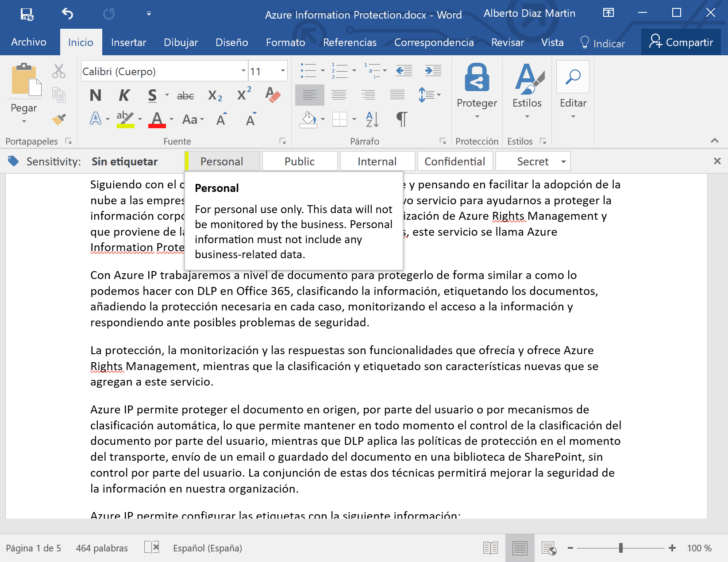Click the Indicar tell-me search box
728x562 pixels.
click(x=603, y=43)
